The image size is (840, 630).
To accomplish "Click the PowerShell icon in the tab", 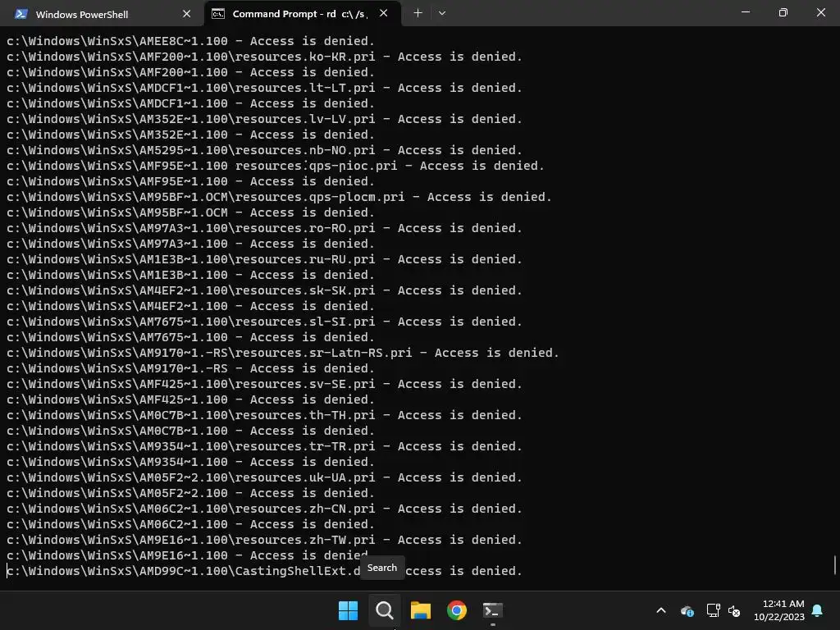I will pyautogui.click(x=21, y=14).
